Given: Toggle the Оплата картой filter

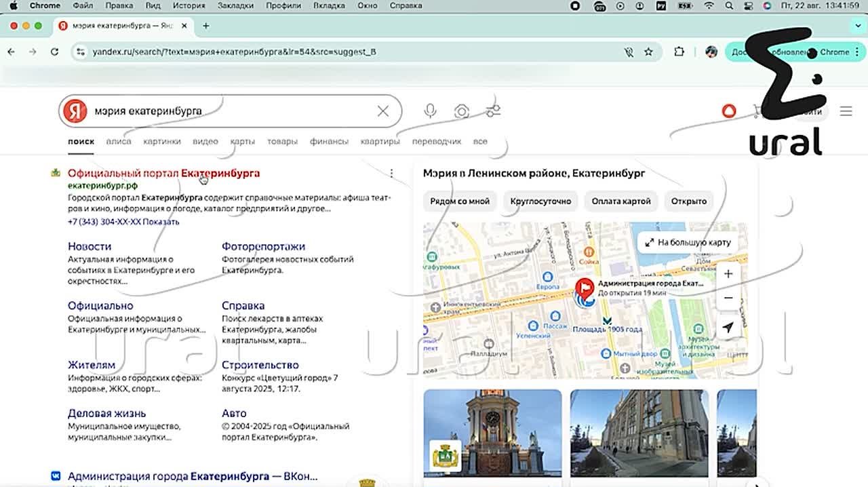Looking at the screenshot, I should 621,201.
